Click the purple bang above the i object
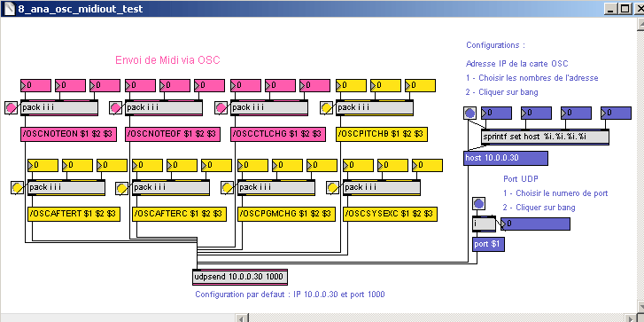The image size is (644, 322). pos(478,203)
